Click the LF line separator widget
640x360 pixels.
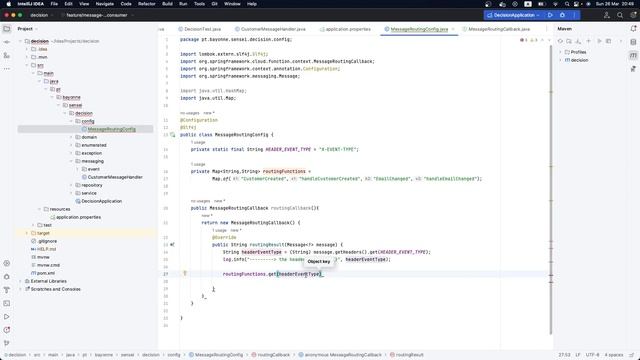[x=578, y=355]
